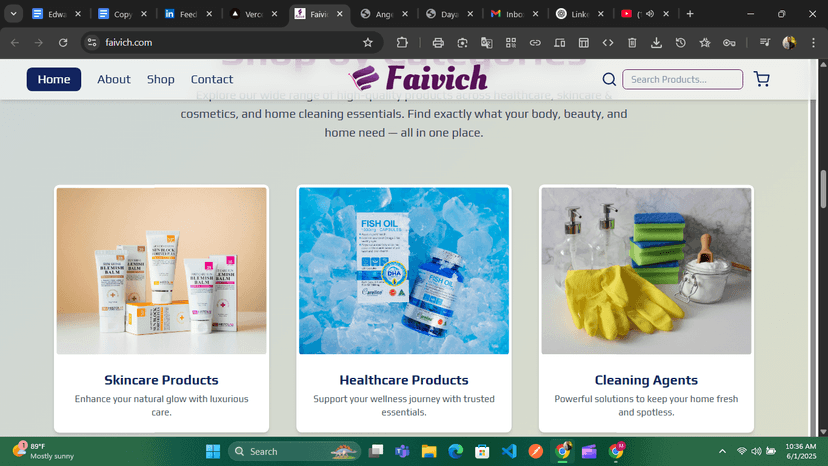828x466 pixels.
Task: Click the Healthcare Products heading
Action: pos(404,380)
